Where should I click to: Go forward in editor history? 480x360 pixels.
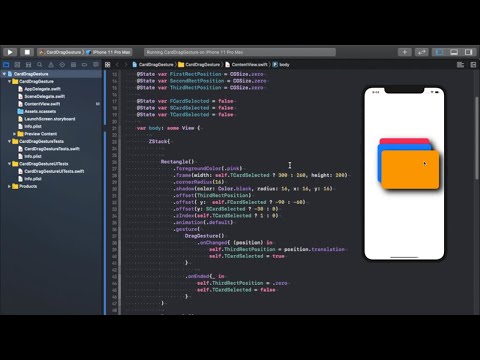pyautogui.click(x=125, y=65)
